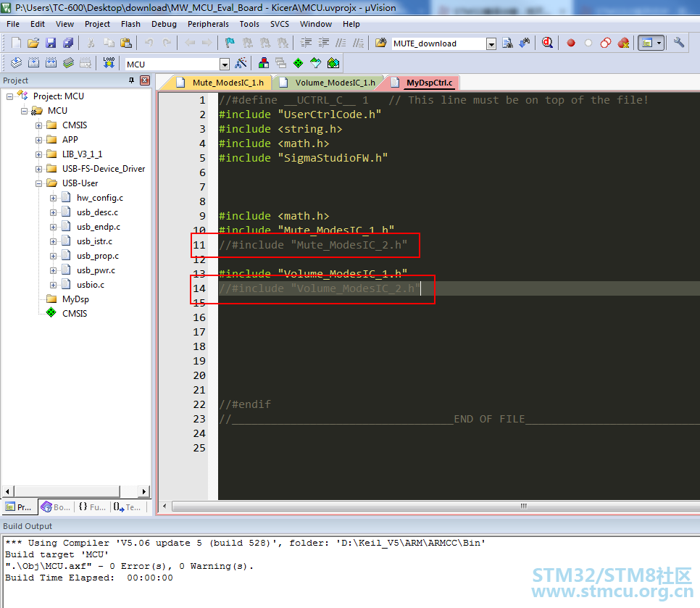The image size is (700, 608).
Task: Build the target with the Build icon
Action: coord(33,63)
